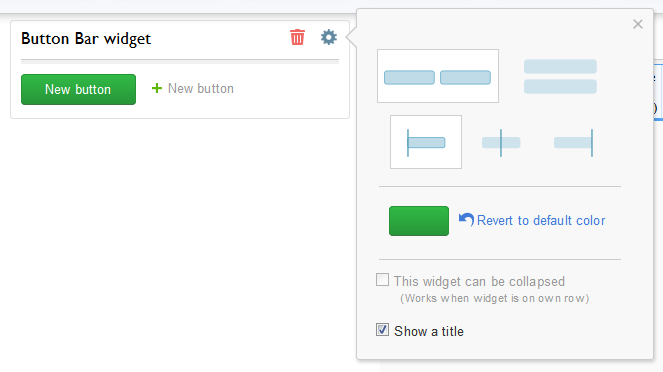Click the 'Works when widget is on own row' note

(x=494, y=298)
